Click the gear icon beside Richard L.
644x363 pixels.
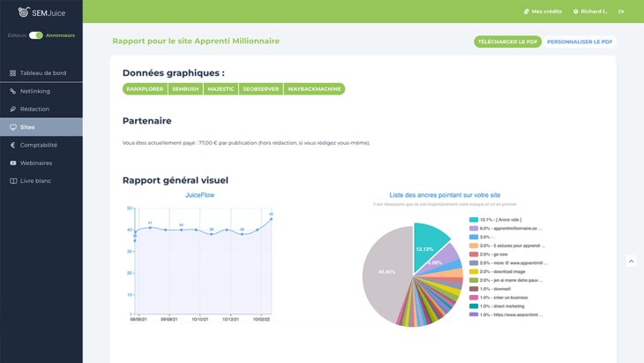coord(575,11)
